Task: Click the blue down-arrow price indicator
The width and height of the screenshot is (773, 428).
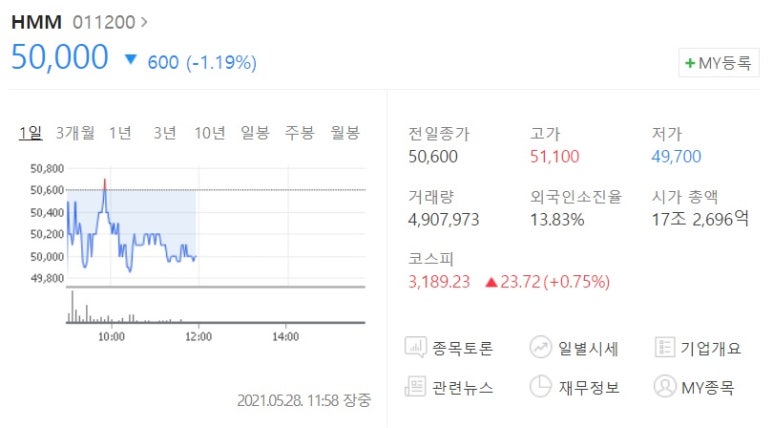Action: tap(131, 60)
